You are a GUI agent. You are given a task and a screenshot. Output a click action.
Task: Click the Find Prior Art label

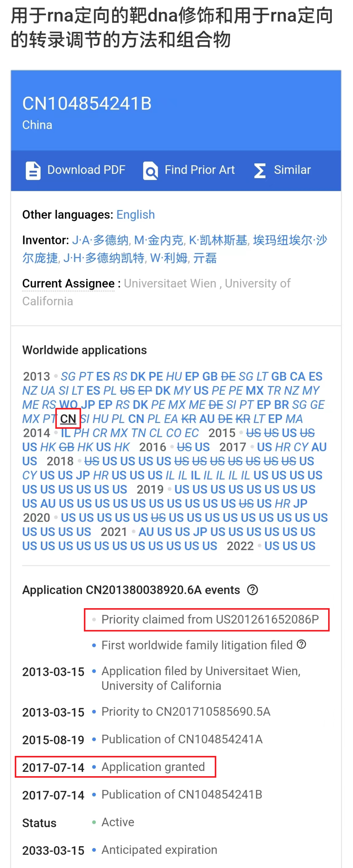200,170
